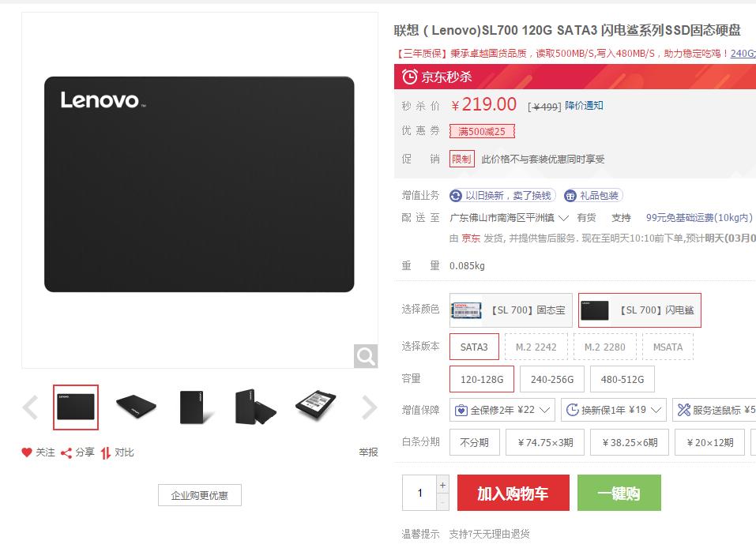Select the 不分期 no installment option
Screen dimensions: 756x548
pyautogui.click(x=474, y=442)
